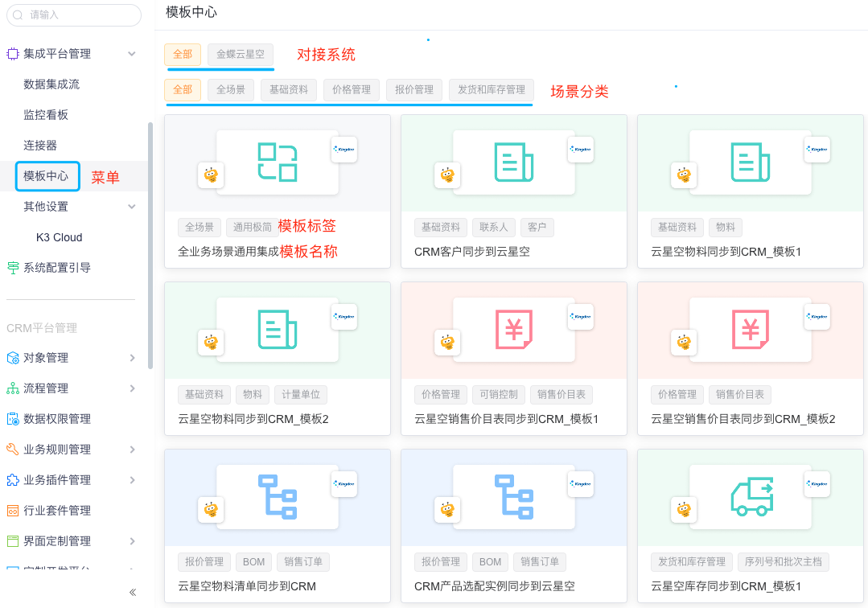Click the 业务规则管理 wrench icon

pos(13,450)
